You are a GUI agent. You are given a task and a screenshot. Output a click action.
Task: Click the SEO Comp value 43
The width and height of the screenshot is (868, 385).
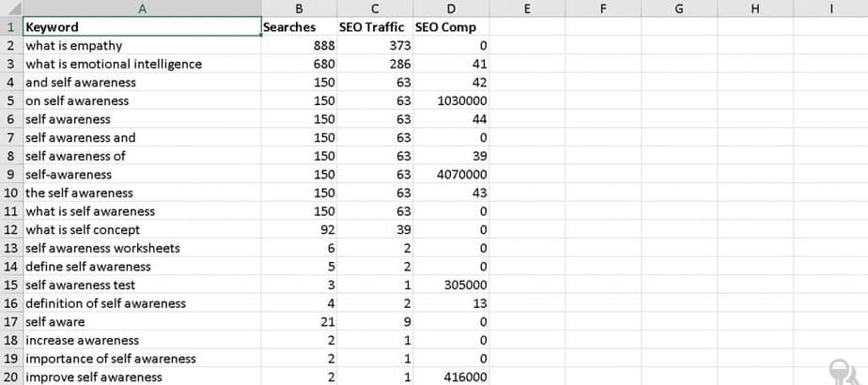[451, 192]
